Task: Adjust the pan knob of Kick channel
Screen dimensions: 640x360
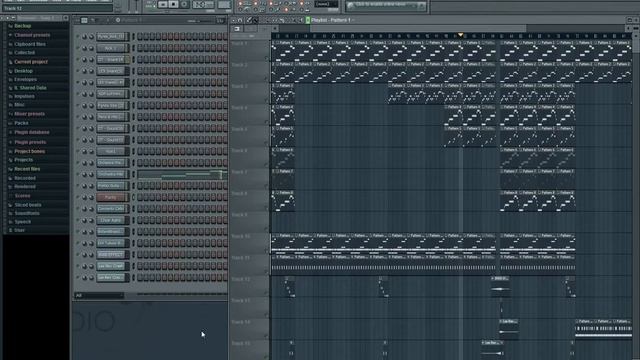Action: (x=84, y=48)
